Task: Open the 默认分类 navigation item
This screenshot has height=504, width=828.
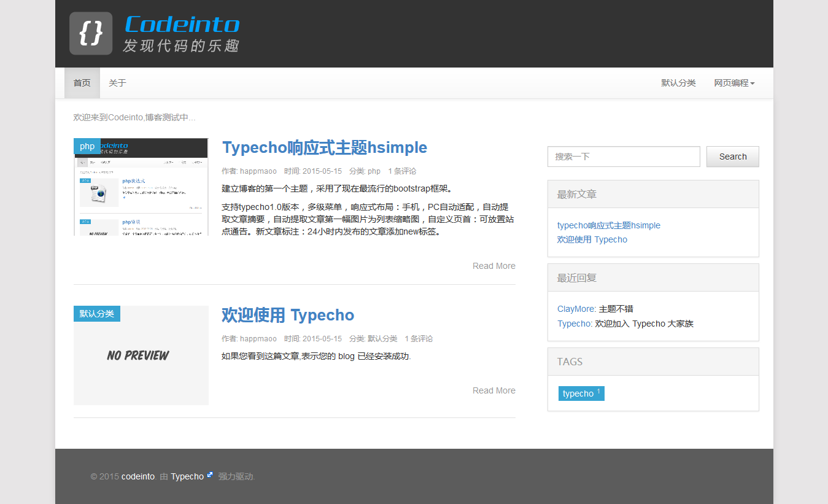Action: pos(678,83)
